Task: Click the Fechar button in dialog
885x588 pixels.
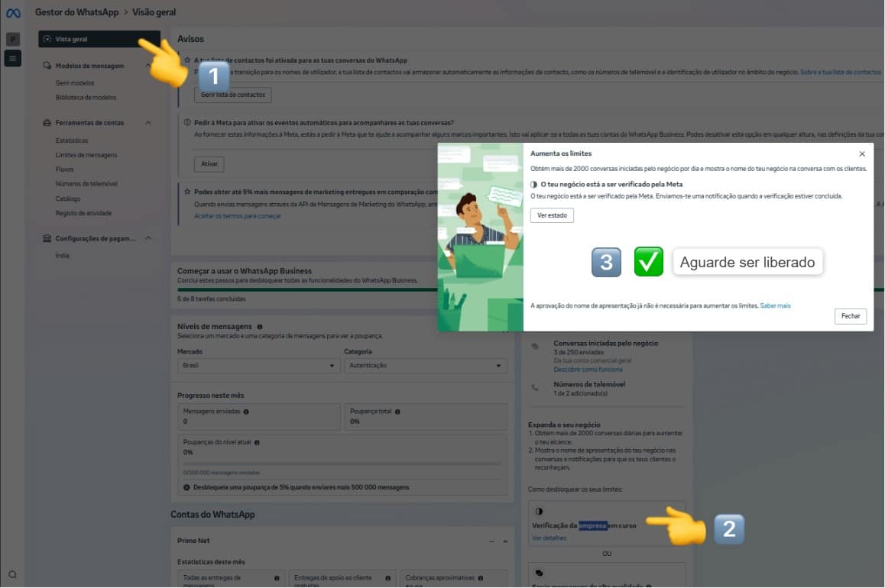Action: pyautogui.click(x=851, y=316)
